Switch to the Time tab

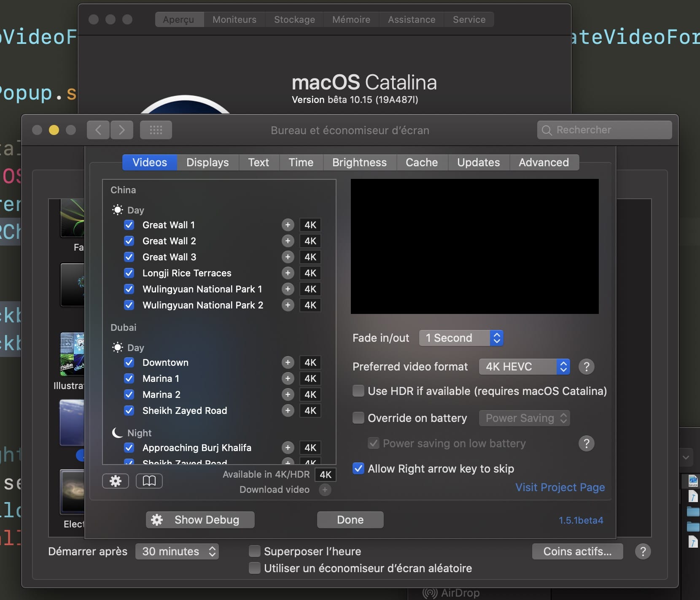[301, 162]
